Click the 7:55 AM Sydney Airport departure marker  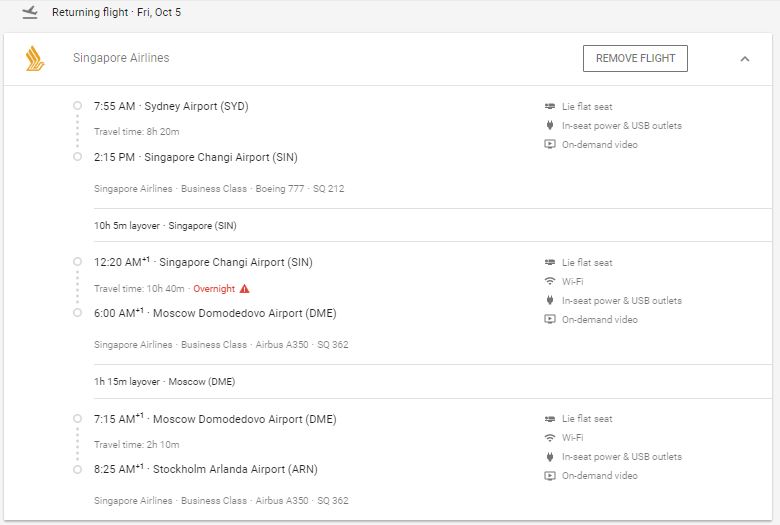coord(78,105)
